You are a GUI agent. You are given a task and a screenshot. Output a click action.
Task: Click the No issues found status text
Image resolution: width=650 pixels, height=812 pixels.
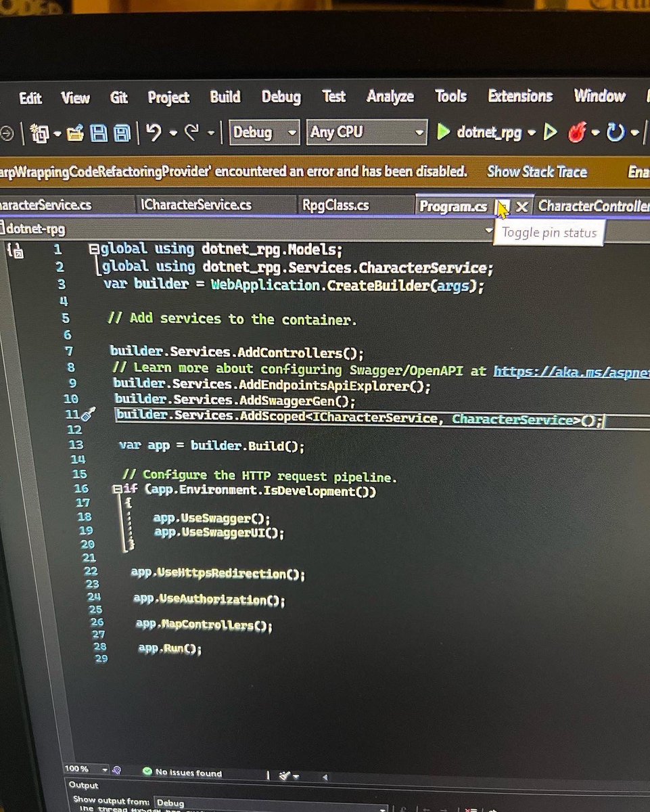pyautogui.click(x=188, y=773)
